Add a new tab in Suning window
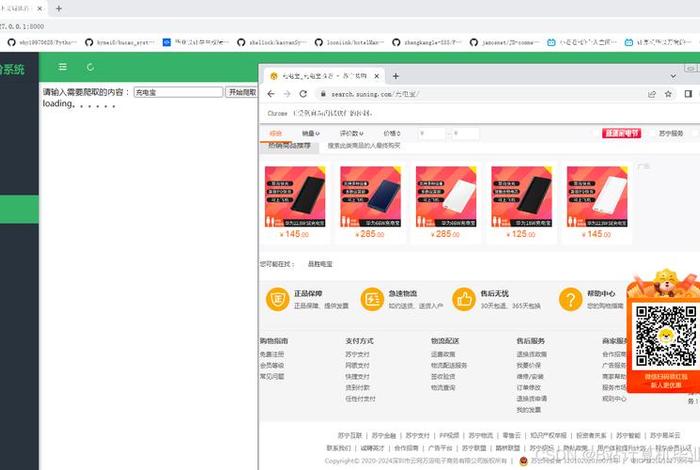 click(396, 76)
